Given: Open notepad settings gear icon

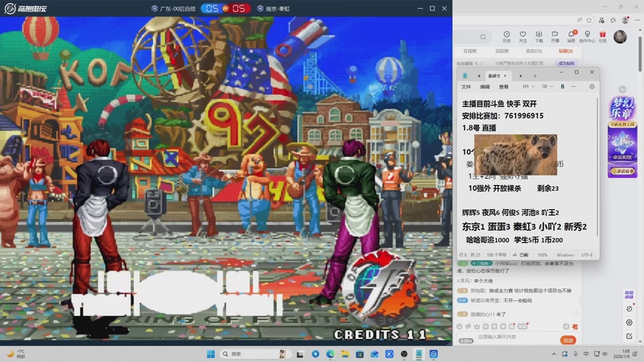Looking at the screenshot, I should (592, 87).
